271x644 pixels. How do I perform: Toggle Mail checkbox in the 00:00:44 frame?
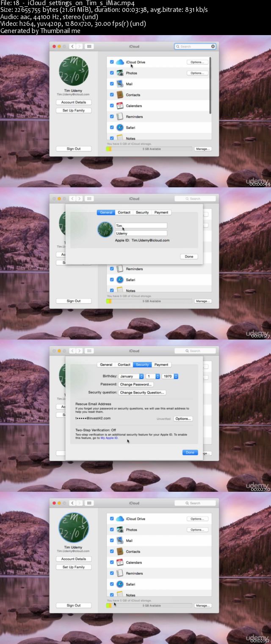pyautogui.click(x=112, y=84)
